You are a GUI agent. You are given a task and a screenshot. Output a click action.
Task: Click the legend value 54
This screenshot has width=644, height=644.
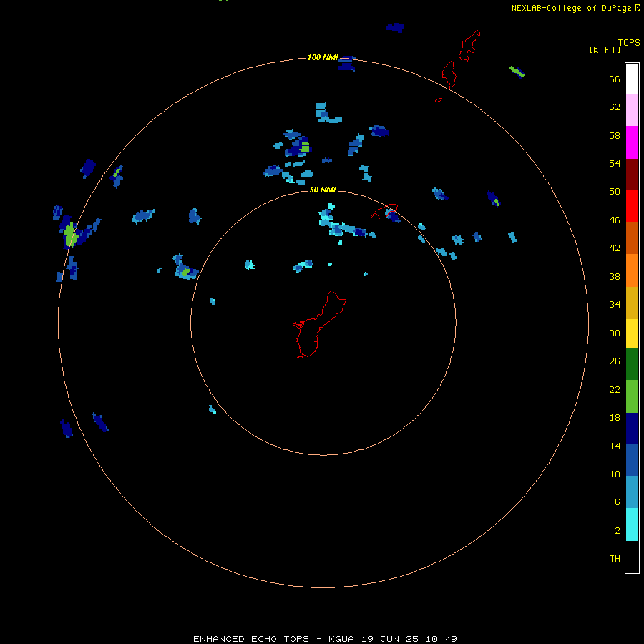(x=615, y=163)
